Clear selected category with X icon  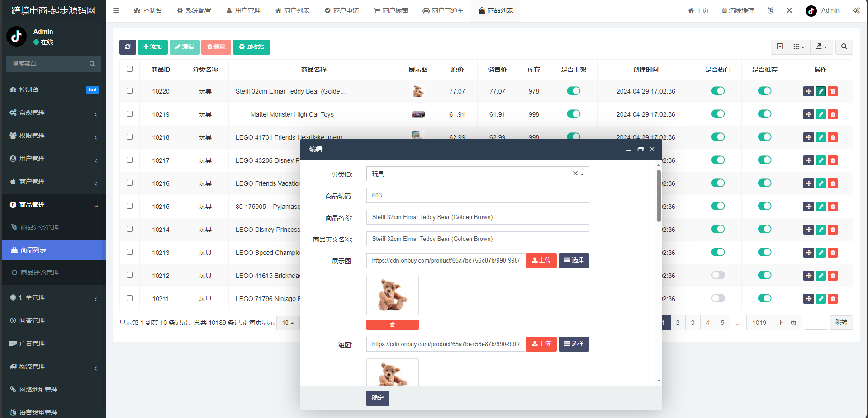[x=575, y=174]
